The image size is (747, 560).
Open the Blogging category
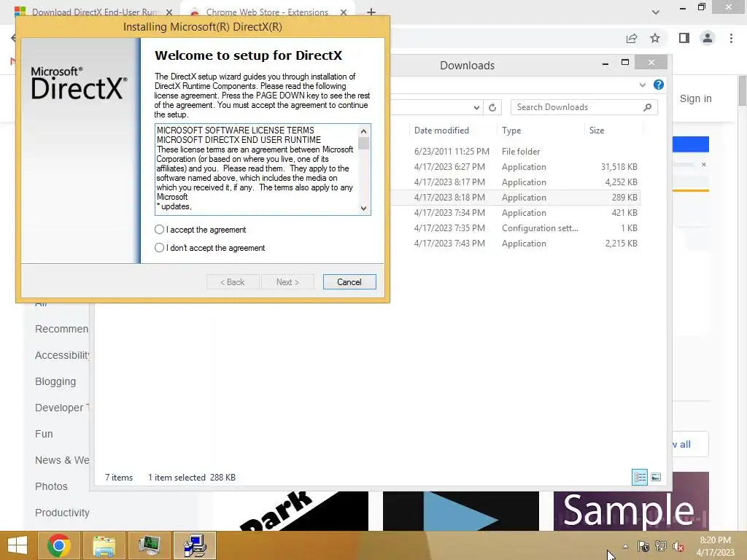pyautogui.click(x=55, y=381)
